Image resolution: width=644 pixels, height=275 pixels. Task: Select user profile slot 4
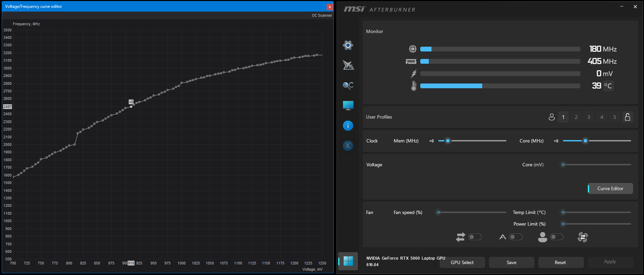point(602,117)
